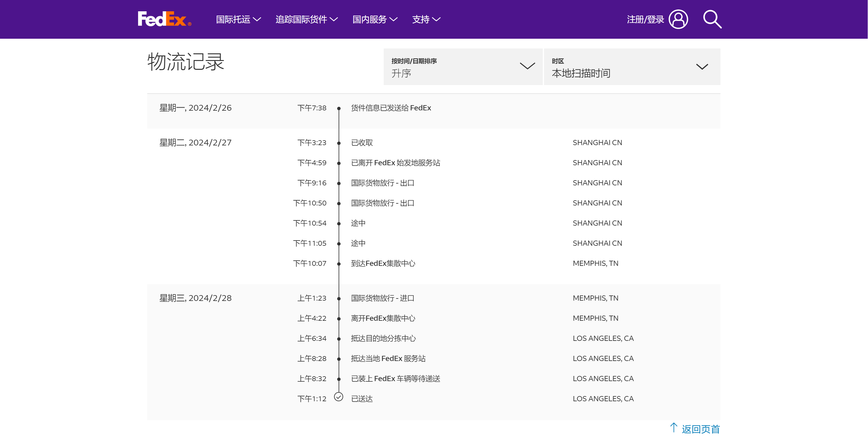Viewport: 868px width, 436px height.
Task: Click the delivered checkmark icon
Action: pos(339,397)
